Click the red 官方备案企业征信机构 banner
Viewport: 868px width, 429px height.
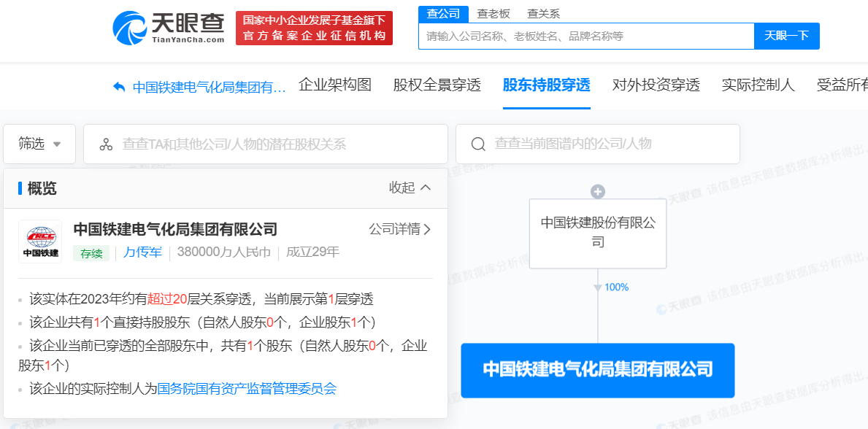[x=314, y=28]
